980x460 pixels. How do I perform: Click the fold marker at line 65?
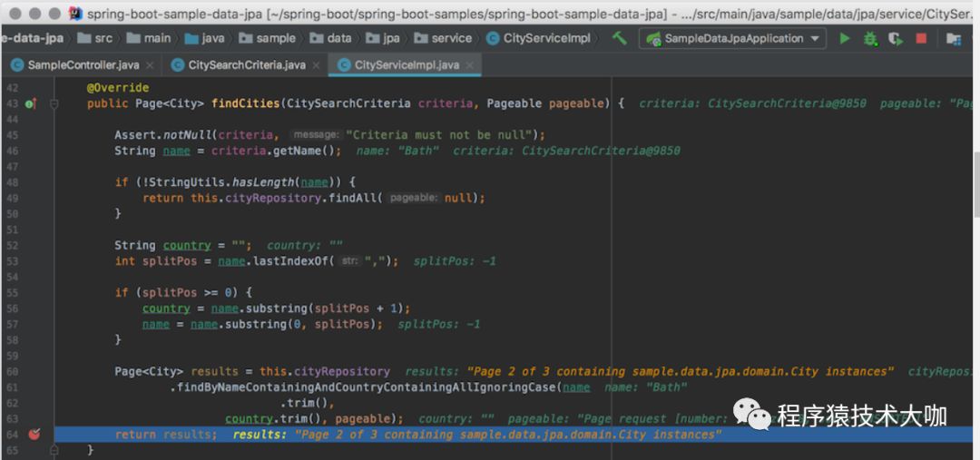point(54,450)
